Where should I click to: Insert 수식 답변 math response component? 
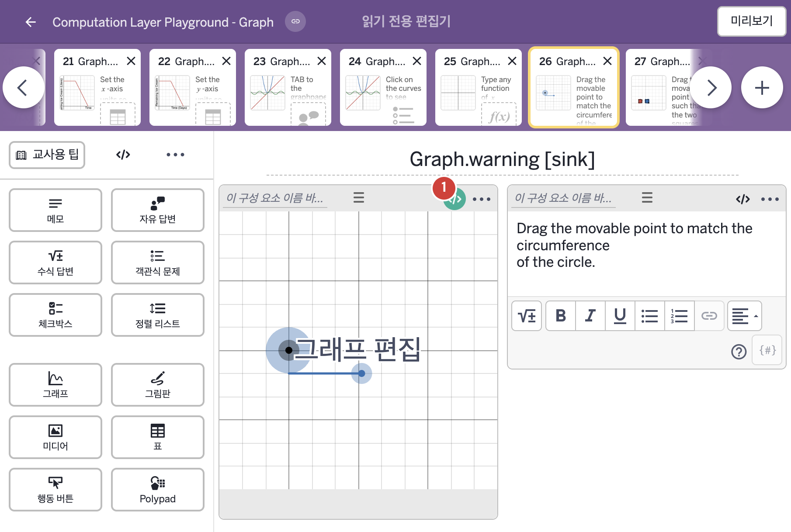click(x=56, y=263)
